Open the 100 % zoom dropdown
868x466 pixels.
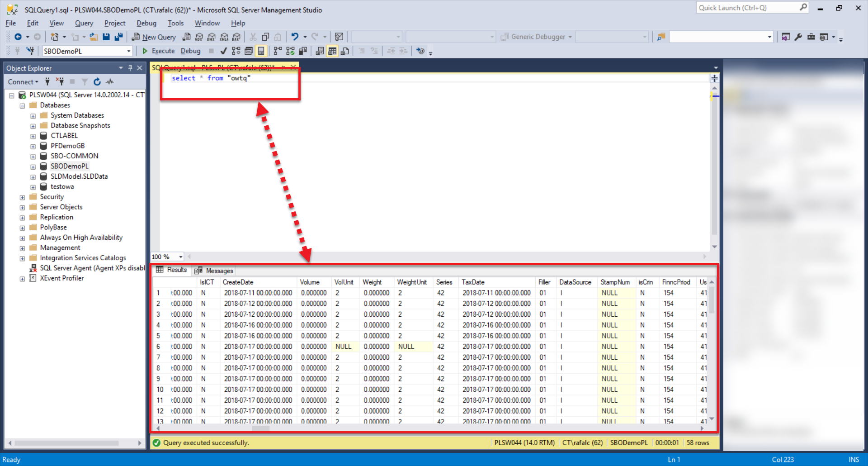pyautogui.click(x=181, y=257)
